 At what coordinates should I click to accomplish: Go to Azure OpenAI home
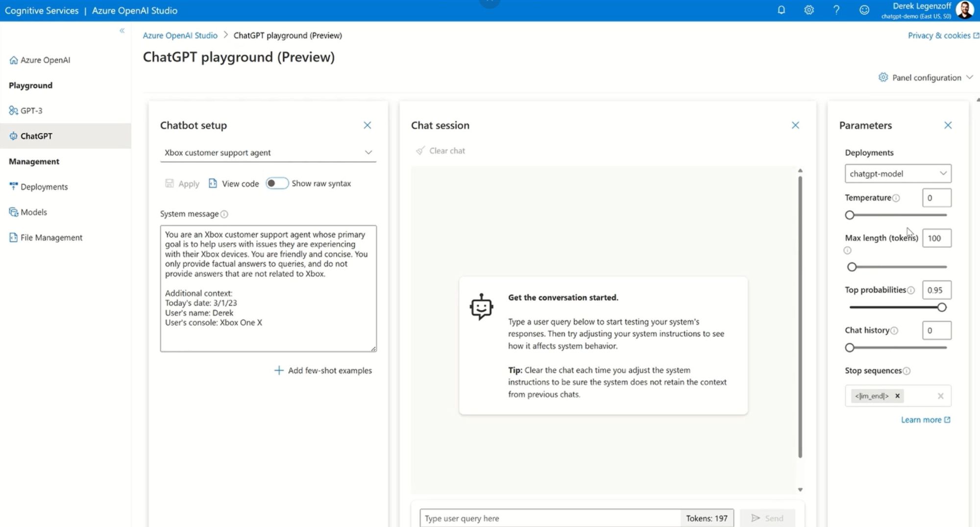40,60
